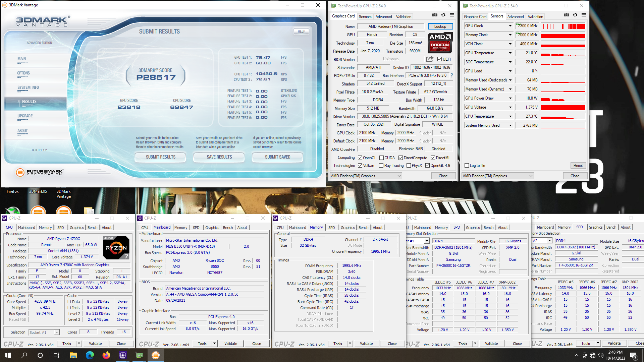
Task: Open the GPU Temperature sensor dropdown
Action: (x=510, y=53)
